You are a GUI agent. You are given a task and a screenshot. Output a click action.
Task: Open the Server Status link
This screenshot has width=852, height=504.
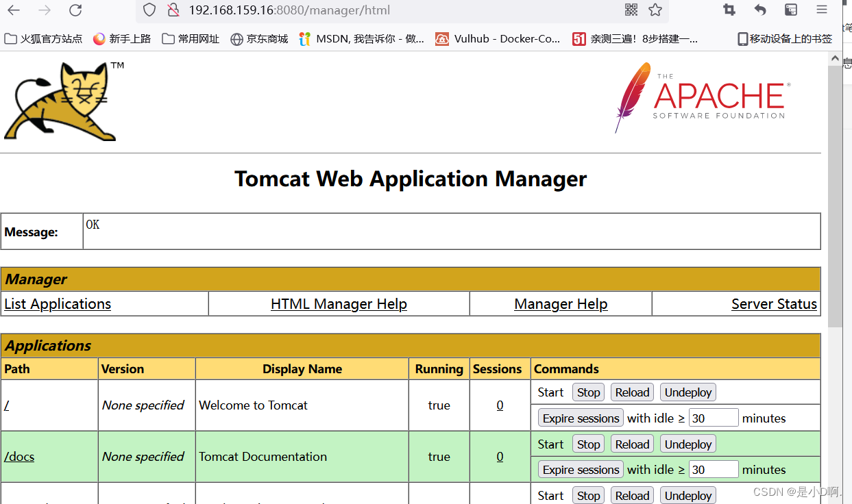[x=774, y=304]
